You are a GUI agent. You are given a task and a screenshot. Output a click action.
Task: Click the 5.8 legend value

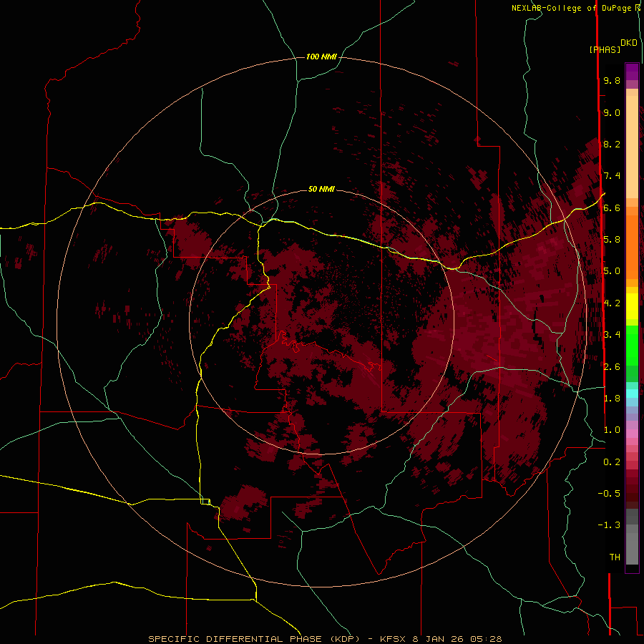point(612,240)
